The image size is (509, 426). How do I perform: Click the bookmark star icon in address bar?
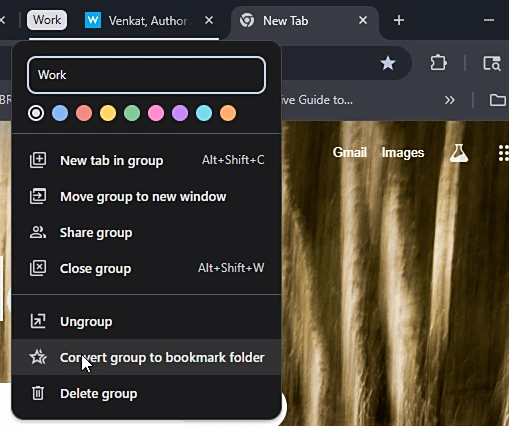click(x=388, y=63)
